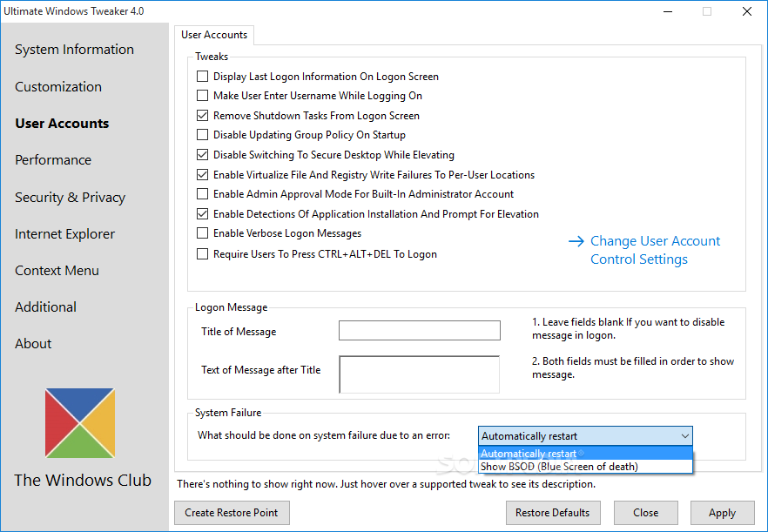The image size is (768, 532).
Task: Click The Windows Club logo
Action: (x=80, y=423)
